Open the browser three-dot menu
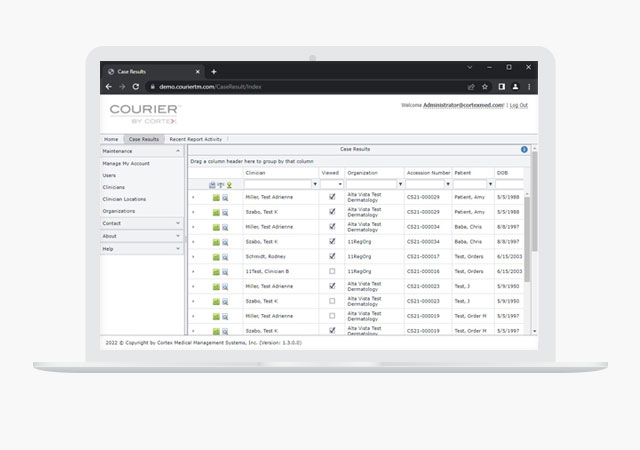This screenshot has width=640, height=450. (x=529, y=87)
